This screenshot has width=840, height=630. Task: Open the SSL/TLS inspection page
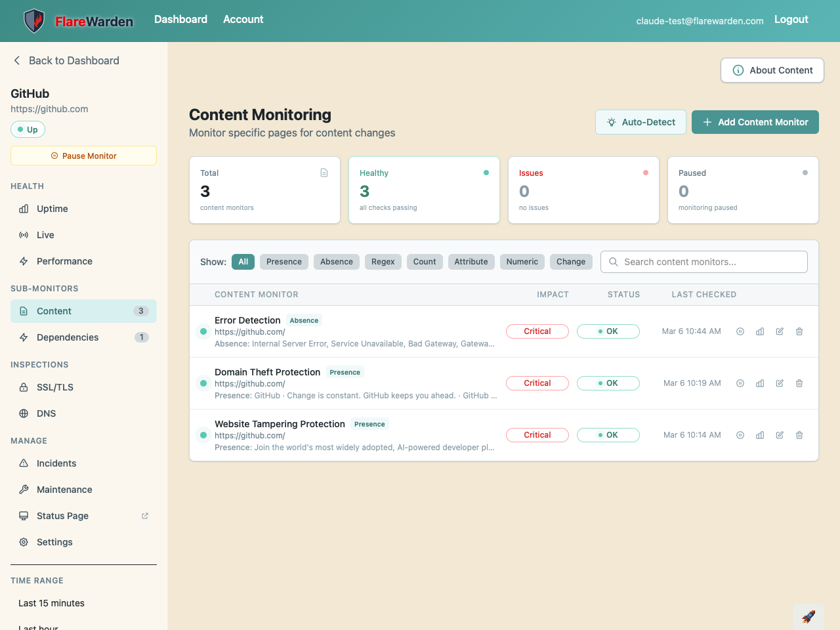tap(55, 387)
